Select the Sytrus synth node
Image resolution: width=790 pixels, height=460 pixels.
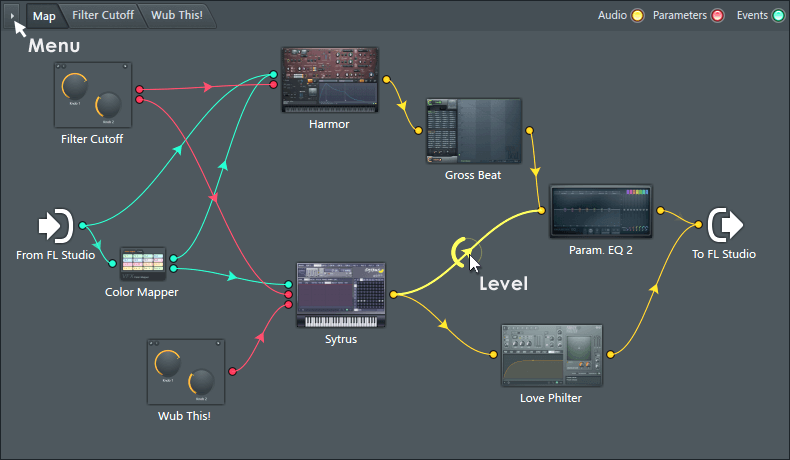coord(341,295)
